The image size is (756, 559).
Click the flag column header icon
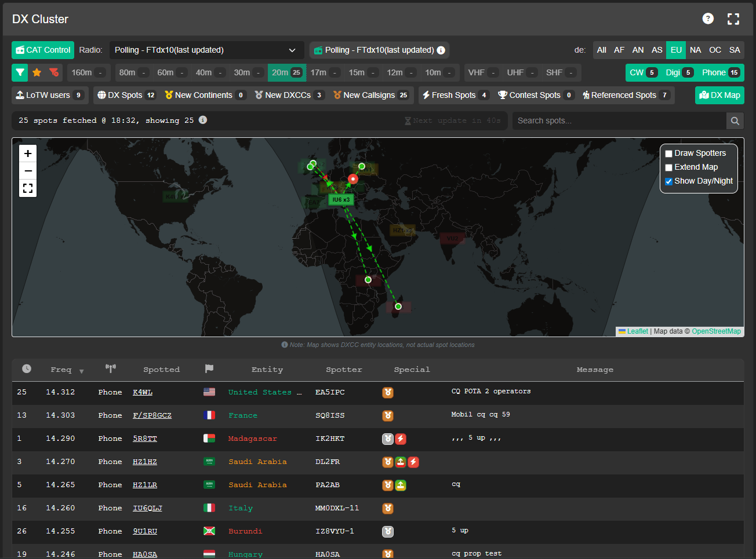point(209,368)
